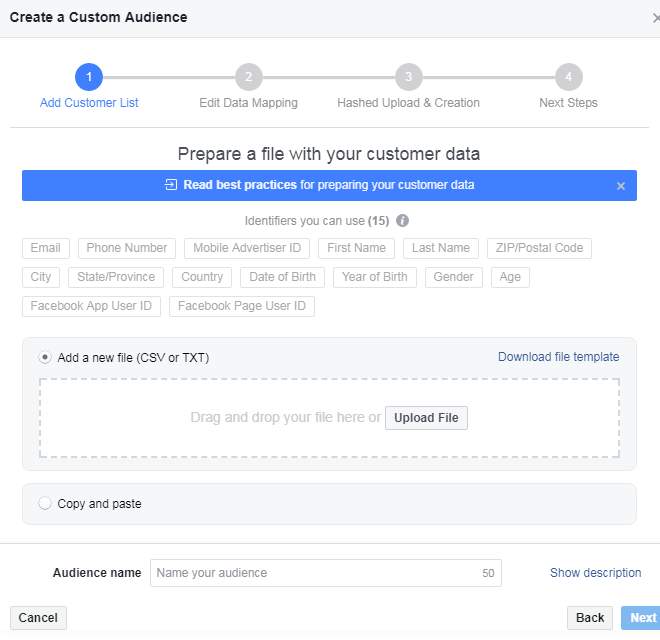660x640 pixels.
Task: Click the Next button
Action: tap(642, 618)
